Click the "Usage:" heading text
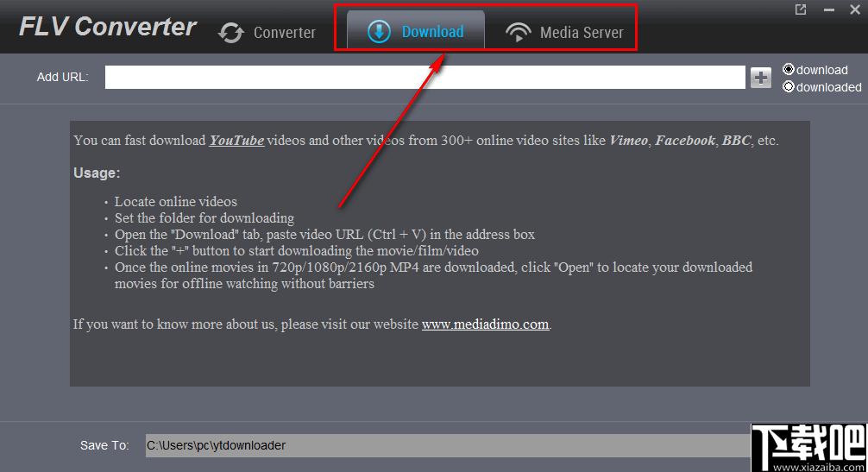868x472 pixels. point(97,173)
